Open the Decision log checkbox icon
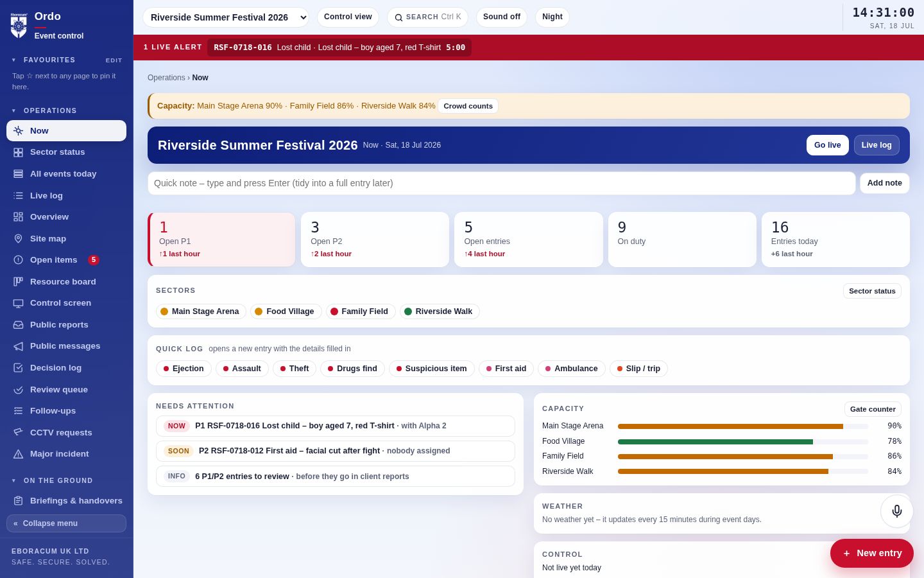924x578 pixels. (x=18, y=368)
